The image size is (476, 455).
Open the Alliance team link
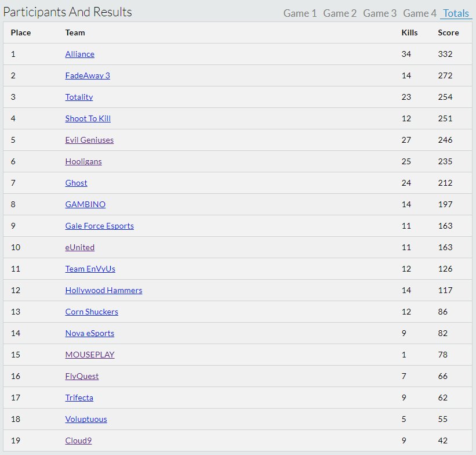(x=79, y=54)
